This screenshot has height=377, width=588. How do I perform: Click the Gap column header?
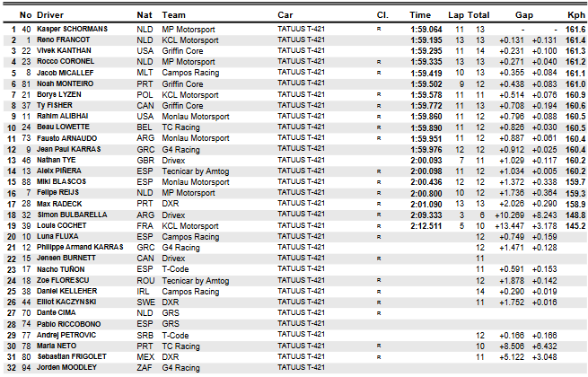tap(526, 15)
